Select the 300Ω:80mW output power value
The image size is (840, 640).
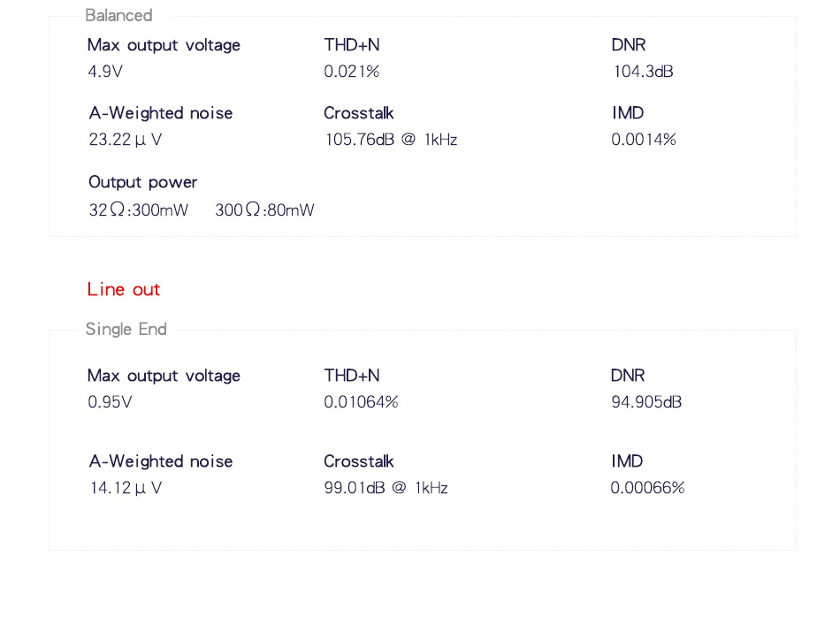coord(264,210)
